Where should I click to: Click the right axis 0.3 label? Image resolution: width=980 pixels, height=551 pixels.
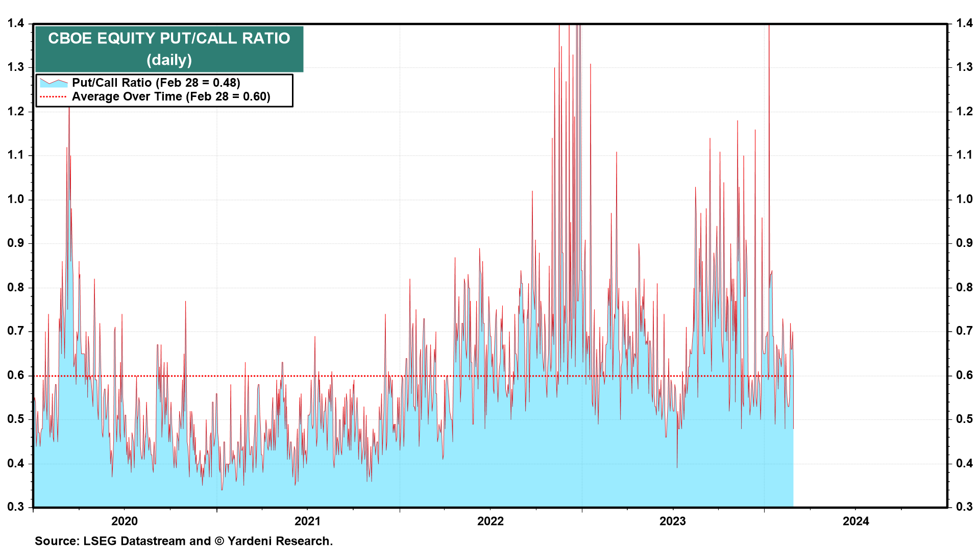coord(964,507)
